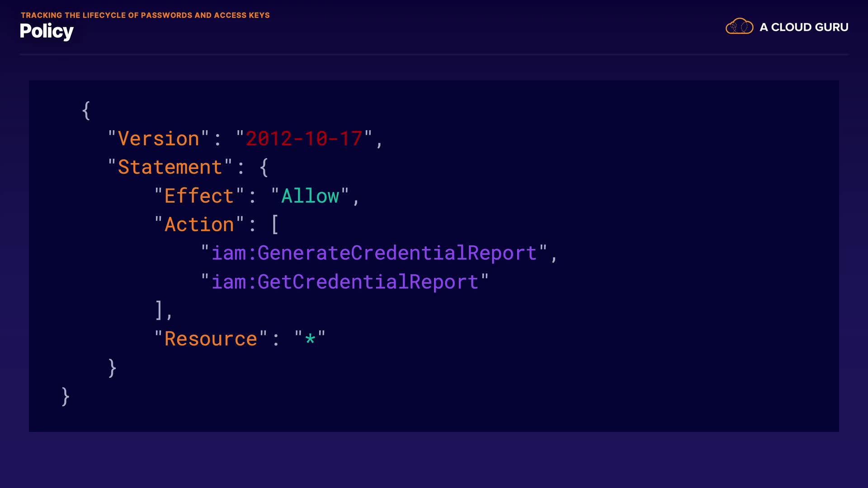
Task: Click the "Action" key text
Action: coord(199,225)
